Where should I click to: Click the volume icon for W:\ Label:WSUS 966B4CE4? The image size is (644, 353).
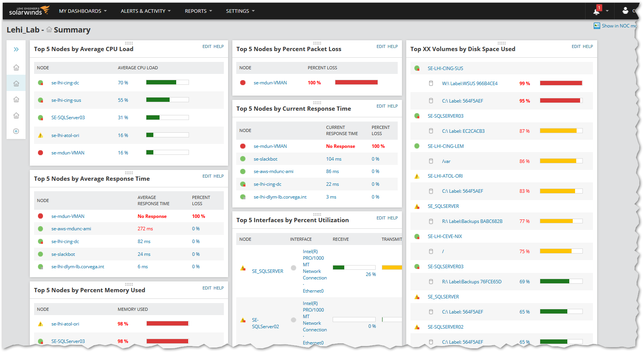431,83
